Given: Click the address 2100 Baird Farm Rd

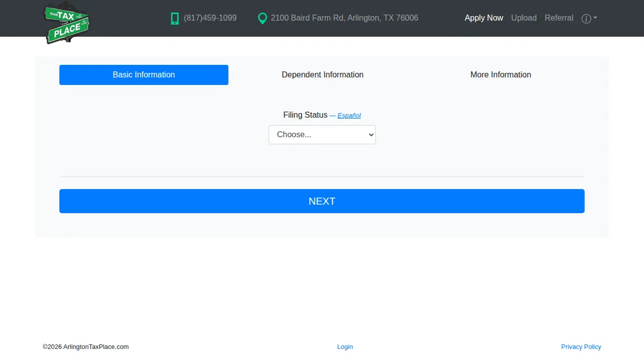Looking at the screenshot, I should pos(345,18).
